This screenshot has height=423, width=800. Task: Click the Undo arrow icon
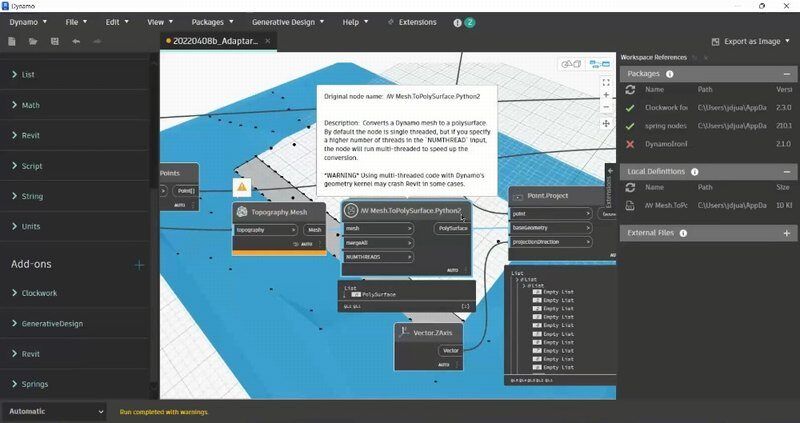pyautogui.click(x=76, y=42)
